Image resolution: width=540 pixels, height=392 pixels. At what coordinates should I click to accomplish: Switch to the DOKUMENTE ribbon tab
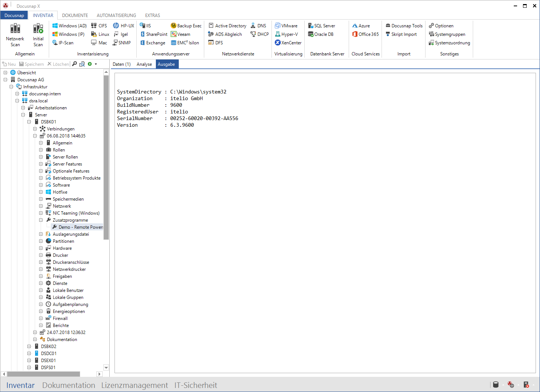click(x=75, y=15)
